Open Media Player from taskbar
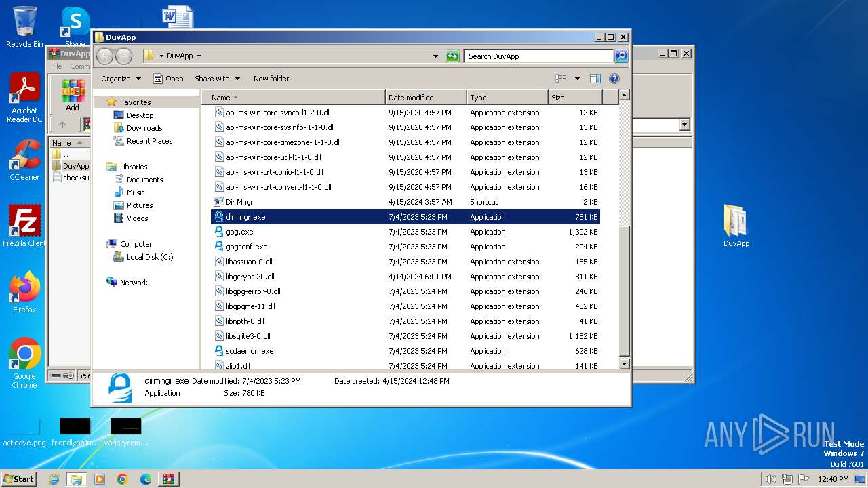 [100, 479]
